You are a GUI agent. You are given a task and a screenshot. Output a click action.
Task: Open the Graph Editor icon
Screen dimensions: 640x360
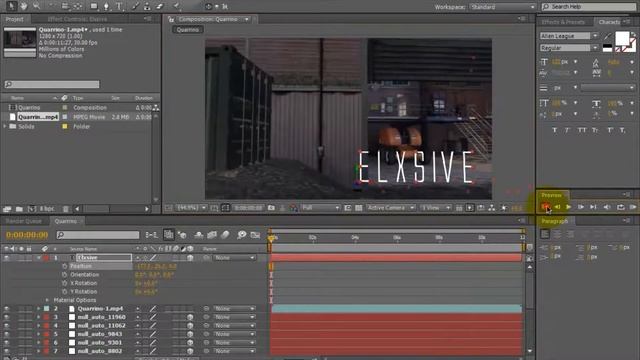[x=255, y=235]
